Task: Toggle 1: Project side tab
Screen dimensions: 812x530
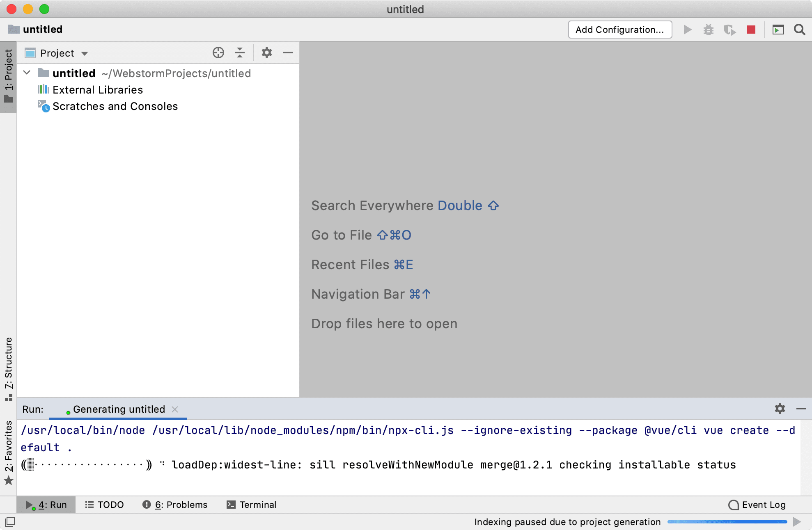Action: point(8,76)
